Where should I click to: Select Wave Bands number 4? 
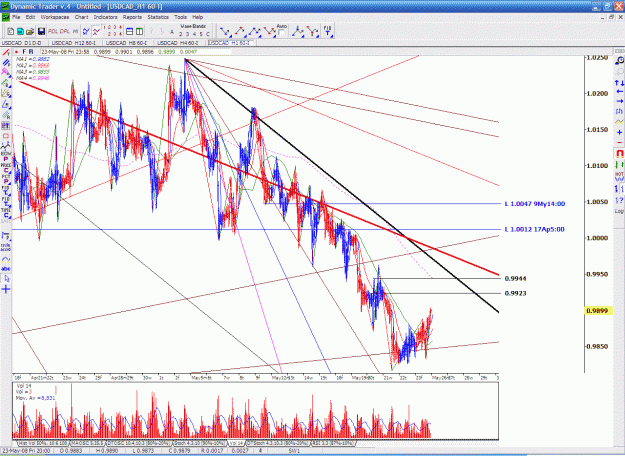(195, 34)
